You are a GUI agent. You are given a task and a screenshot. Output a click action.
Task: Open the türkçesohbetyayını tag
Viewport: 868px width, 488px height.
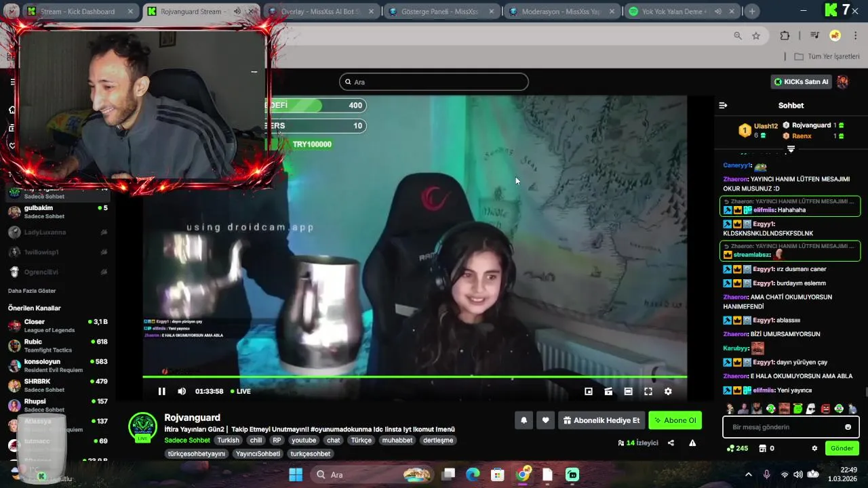196,453
